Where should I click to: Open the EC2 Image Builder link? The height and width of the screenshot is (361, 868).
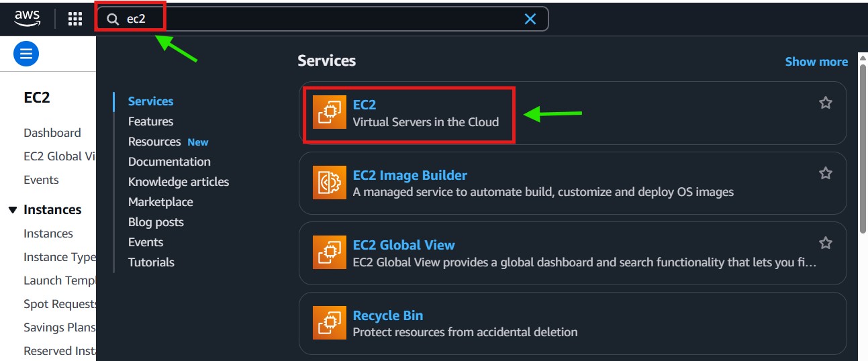(x=409, y=175)
